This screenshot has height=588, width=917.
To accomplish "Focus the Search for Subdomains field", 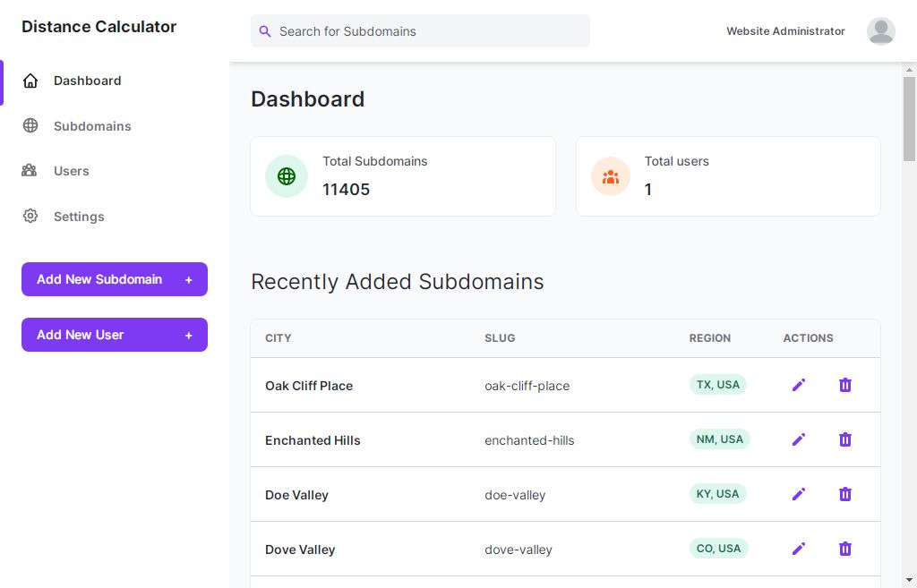I will click(x=421, y=31).
